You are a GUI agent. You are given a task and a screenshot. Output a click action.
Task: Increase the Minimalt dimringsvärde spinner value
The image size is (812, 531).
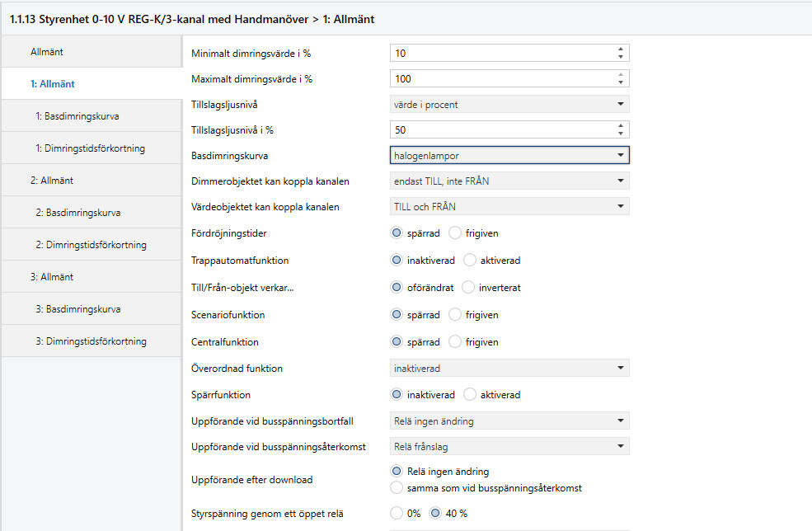[x=620, y=49]
